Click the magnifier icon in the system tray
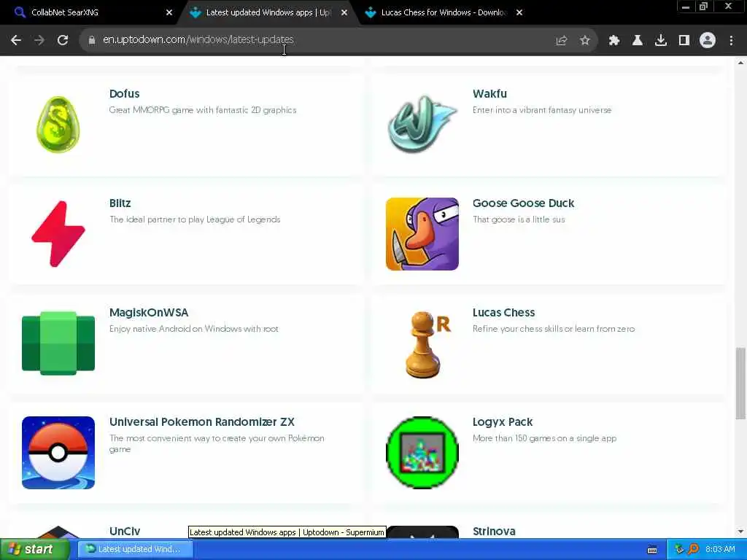Viewport: 747px width, 560px height. (693, 549)
